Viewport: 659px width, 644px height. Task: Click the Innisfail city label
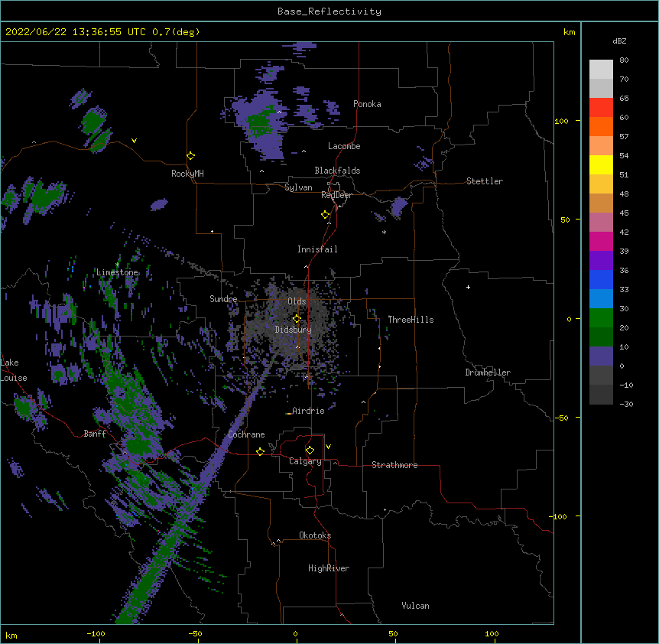pos(317,249)
